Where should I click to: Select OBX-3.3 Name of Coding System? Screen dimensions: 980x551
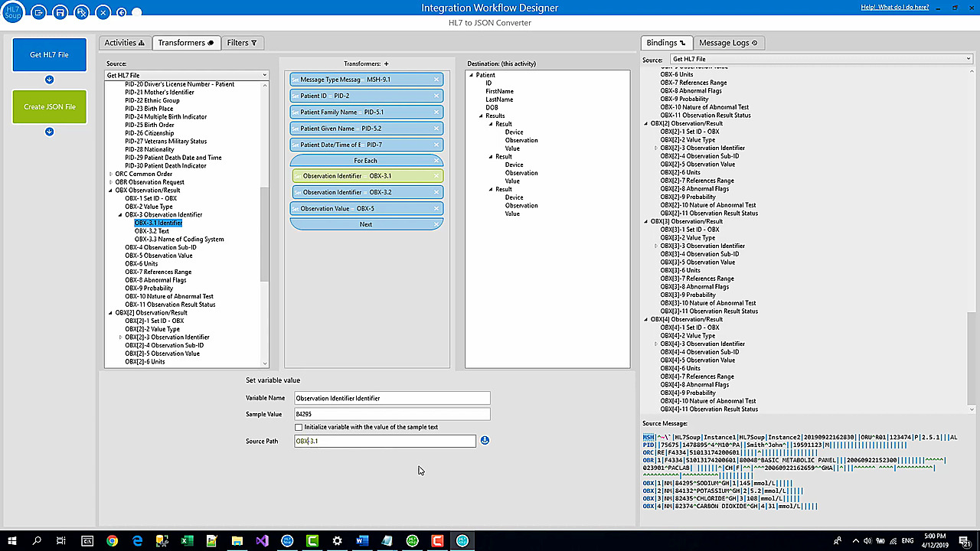(179, 239)
